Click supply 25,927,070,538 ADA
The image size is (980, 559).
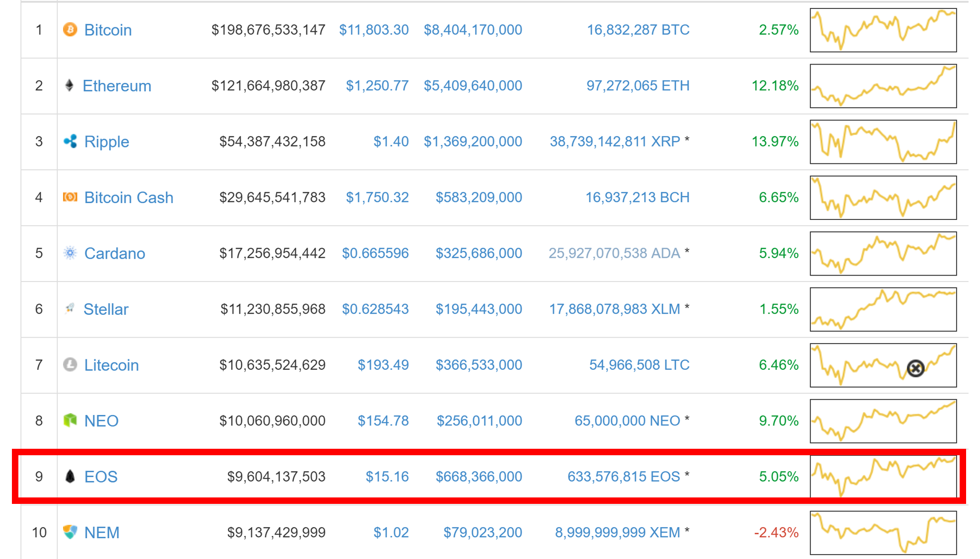(x=614, y=253)
